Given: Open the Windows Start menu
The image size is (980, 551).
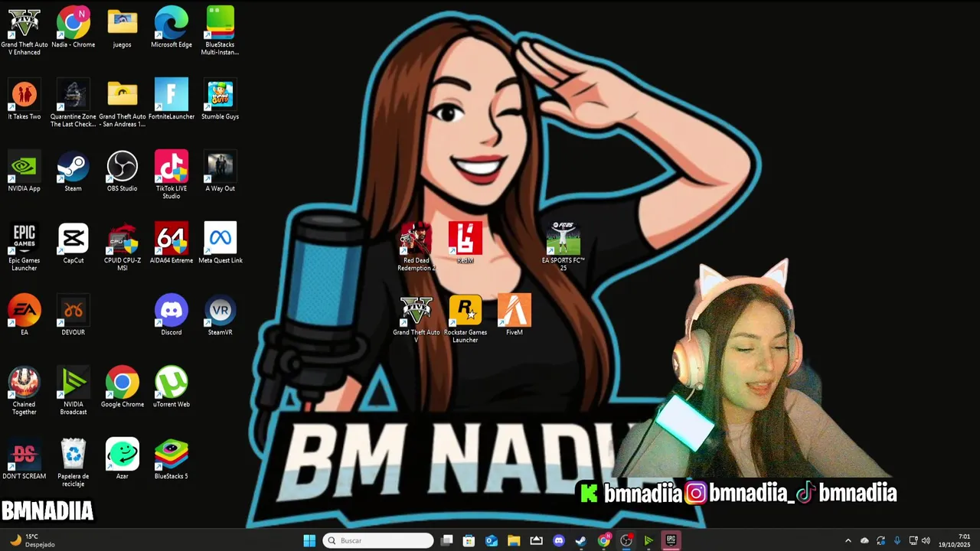Looking at the screenshot, I should pos(309,540).
